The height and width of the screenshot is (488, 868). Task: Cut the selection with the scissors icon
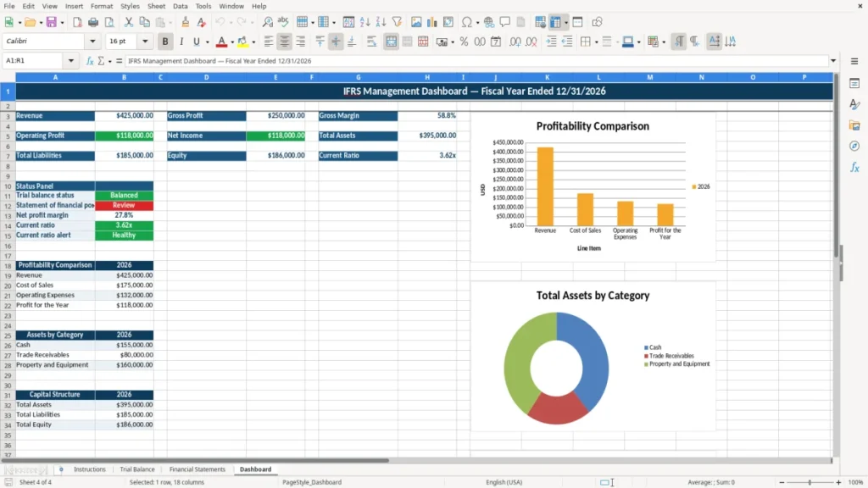pyautogui.click(x=129, y=22)
